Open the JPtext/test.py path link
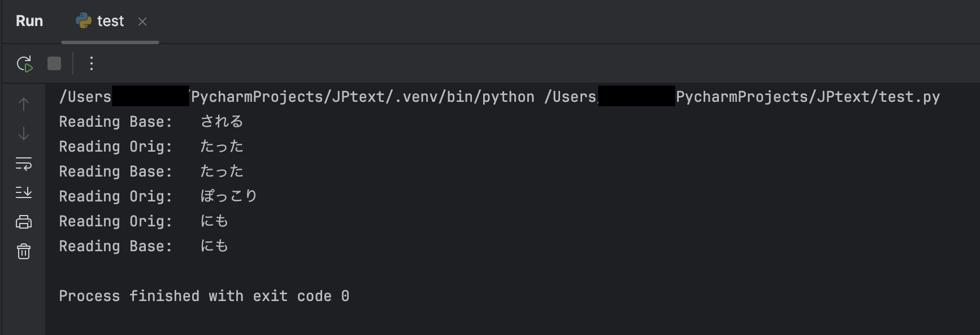The height and width of the screenshot is (335, 980). 808,97
